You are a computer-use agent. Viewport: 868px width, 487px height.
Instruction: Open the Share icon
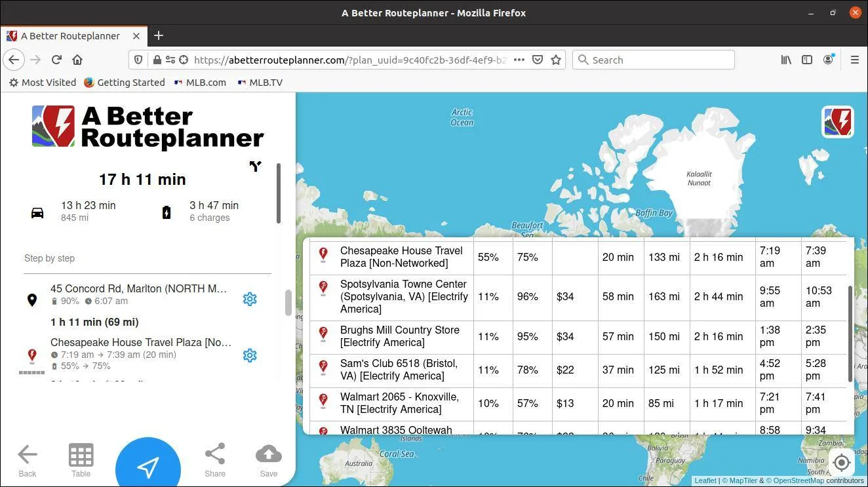tap(215, 454)
